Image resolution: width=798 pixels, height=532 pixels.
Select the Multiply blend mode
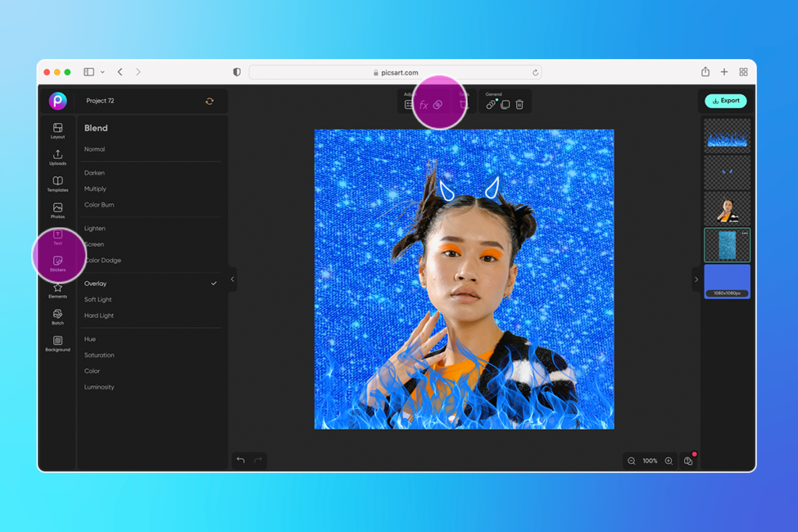coord(97,188)
